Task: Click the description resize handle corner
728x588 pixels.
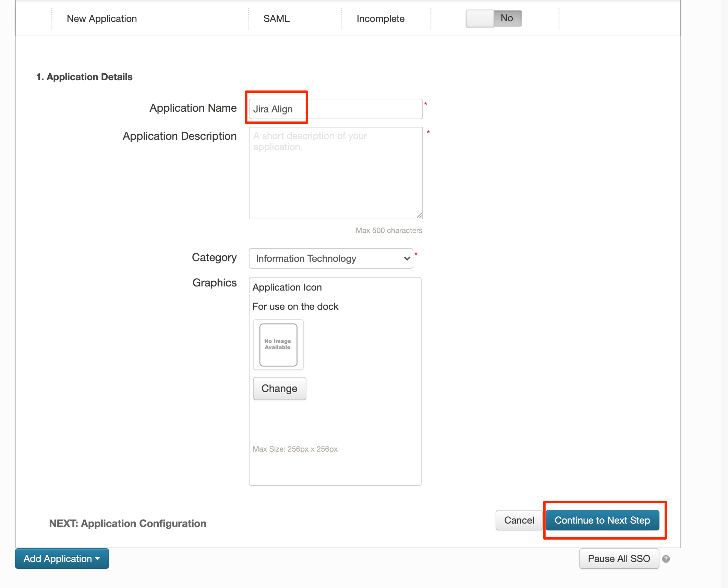Action: tap(419, 216)
